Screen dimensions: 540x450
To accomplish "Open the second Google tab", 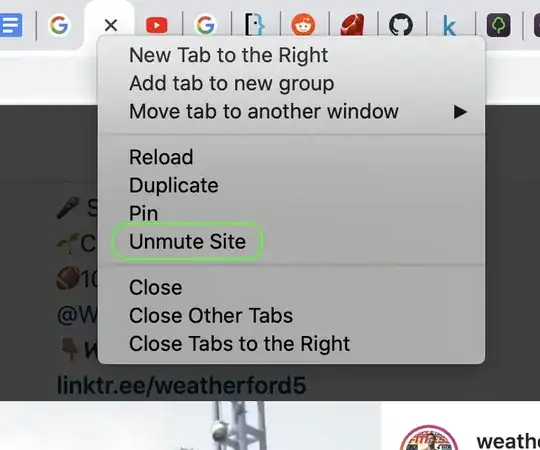I will coord(206,25).
